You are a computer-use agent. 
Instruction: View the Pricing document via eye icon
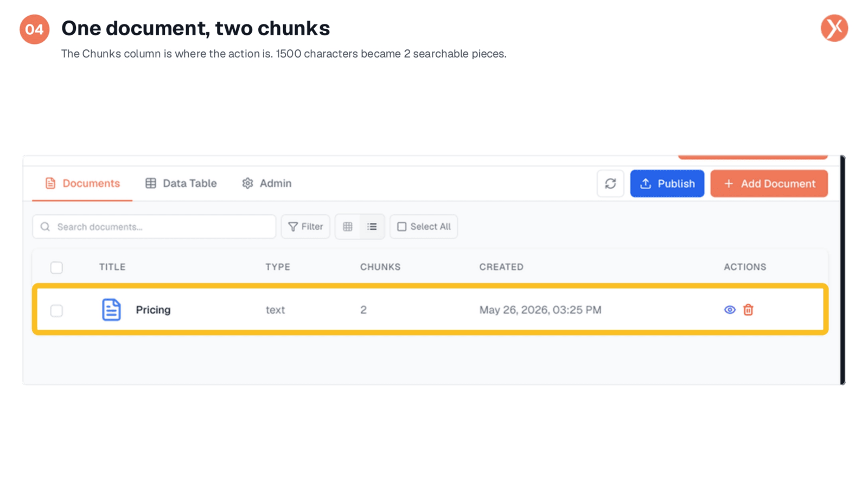[730, 310]
